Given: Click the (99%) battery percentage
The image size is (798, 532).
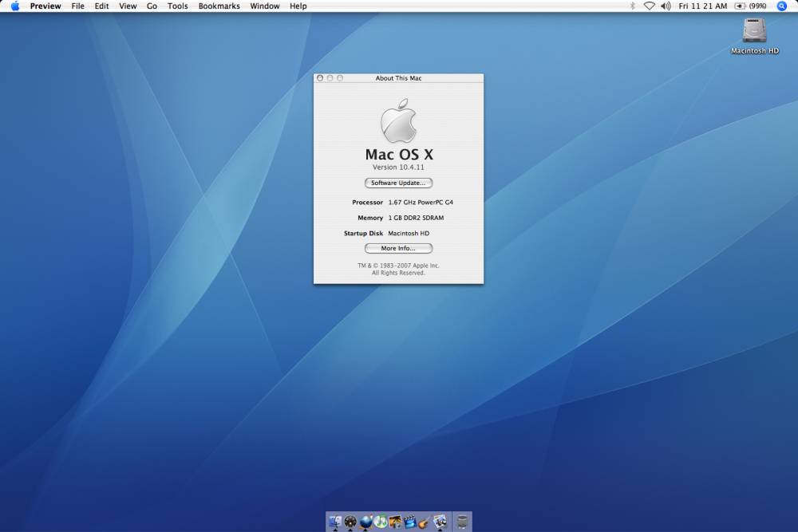Looking at the screenshot, I should click(757, 6).
